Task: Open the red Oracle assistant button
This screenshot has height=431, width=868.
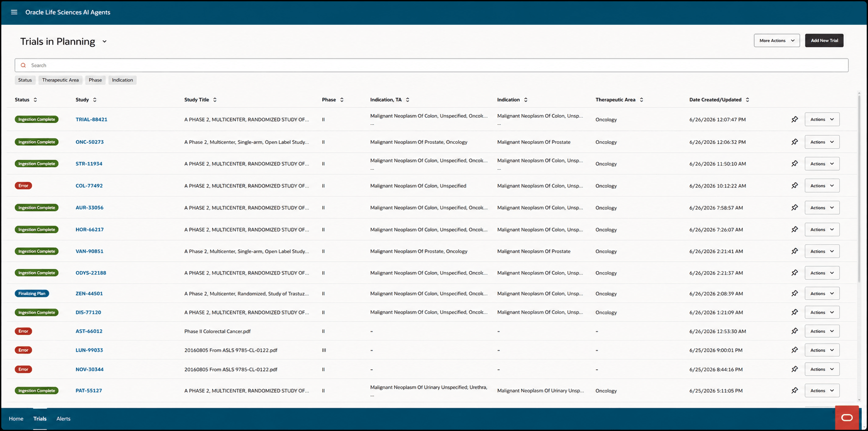Action: tap(847, 417)
